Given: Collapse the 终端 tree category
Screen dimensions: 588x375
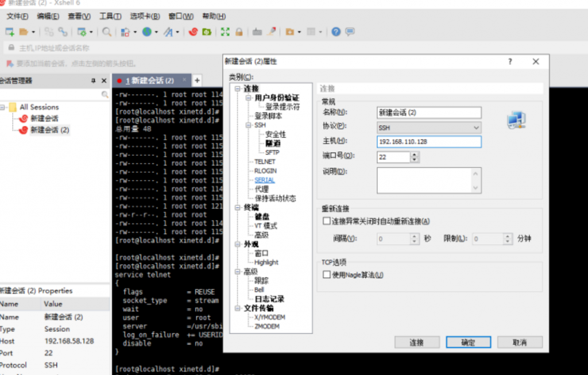Looking at the screenshot, I should [x=238, y=207].
